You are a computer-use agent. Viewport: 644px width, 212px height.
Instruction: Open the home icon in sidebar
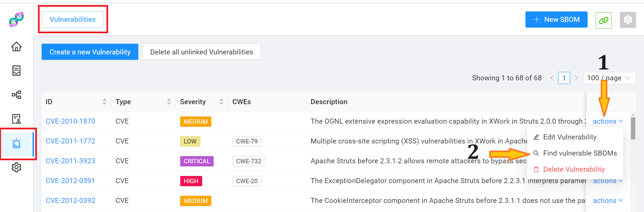[x=16, y=46]
